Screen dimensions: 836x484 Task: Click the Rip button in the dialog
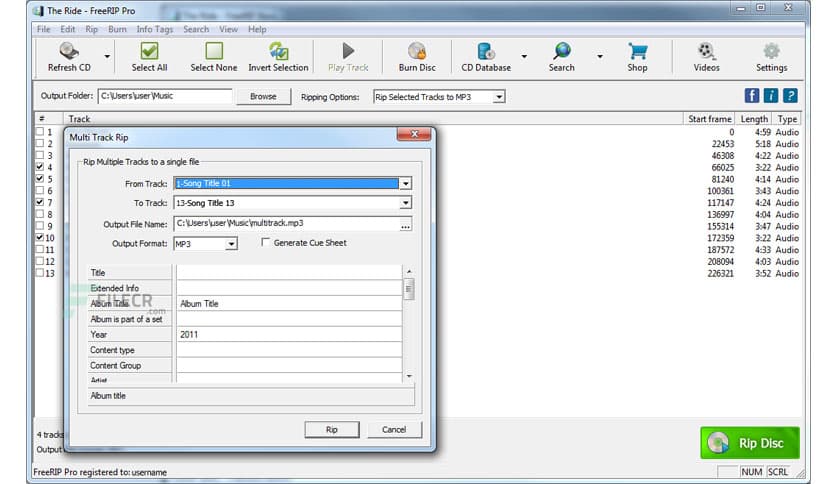tap(332, 430)
